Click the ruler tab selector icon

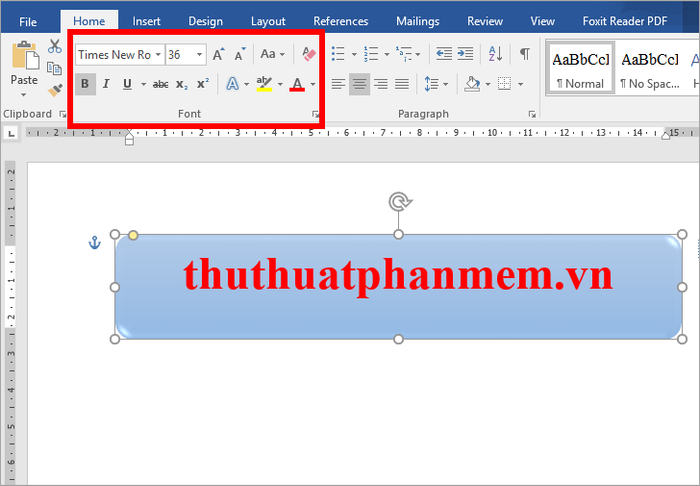tap(11, 133)
